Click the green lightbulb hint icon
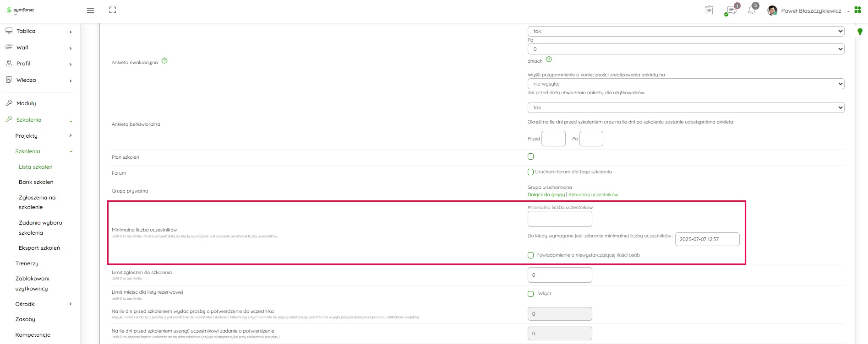The image size is (868, 344). (x=860, y=32)
